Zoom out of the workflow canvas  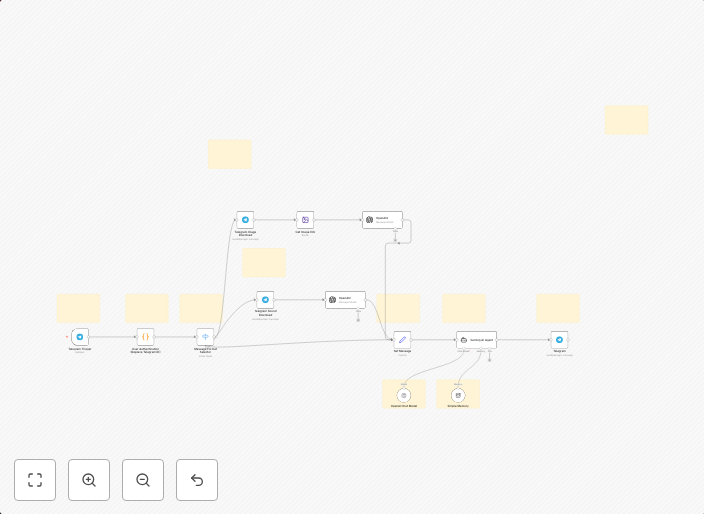click(143, 480)
